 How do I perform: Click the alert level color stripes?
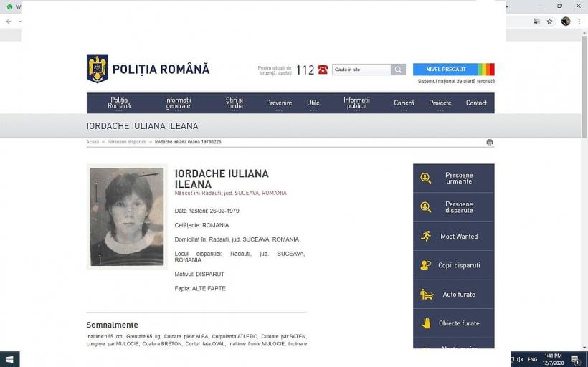tap(486, 70)
